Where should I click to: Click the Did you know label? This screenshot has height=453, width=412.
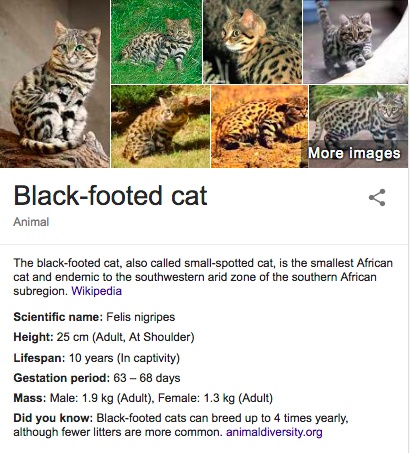(x=53, y=418)
